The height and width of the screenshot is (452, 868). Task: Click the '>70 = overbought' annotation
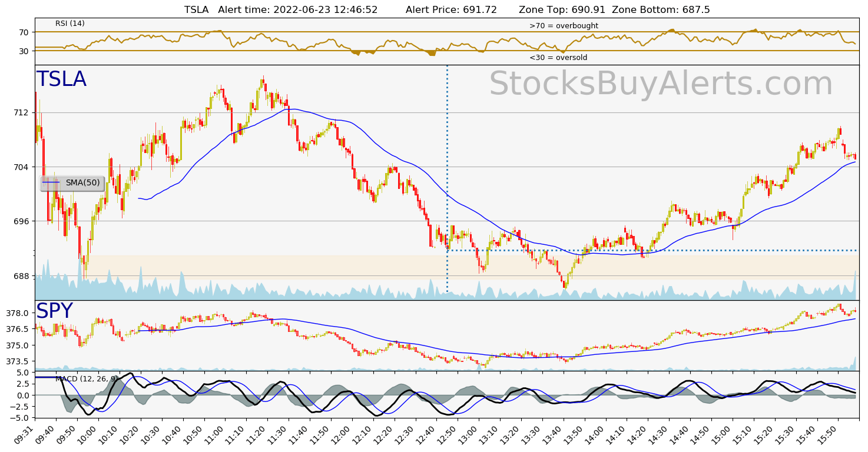(x=564, y=26)
